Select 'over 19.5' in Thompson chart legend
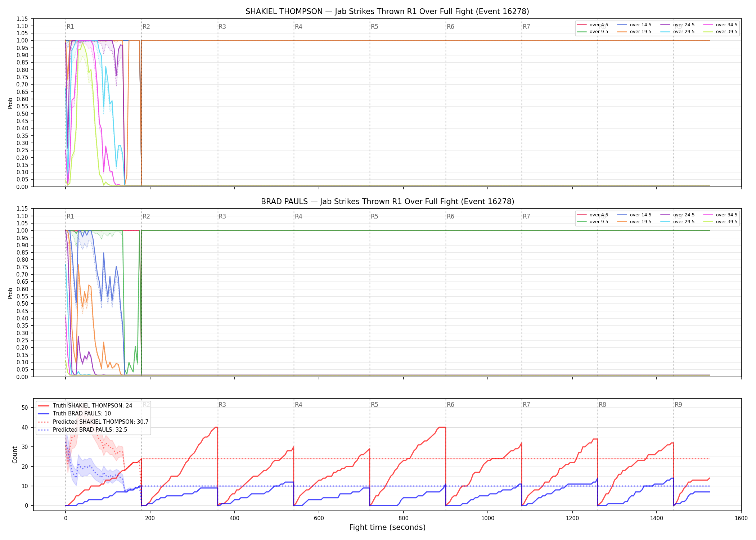This screenshot has height=540, width=756. point(634,32)
